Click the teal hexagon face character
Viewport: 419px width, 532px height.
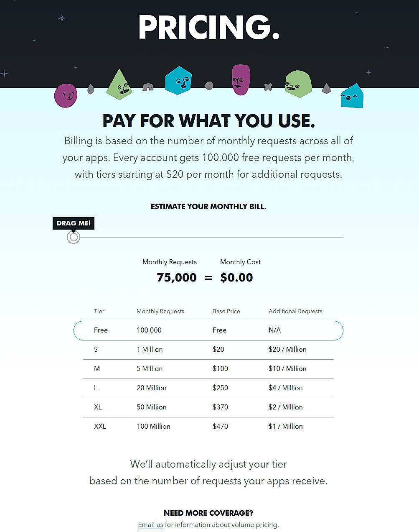click(178, 80)
